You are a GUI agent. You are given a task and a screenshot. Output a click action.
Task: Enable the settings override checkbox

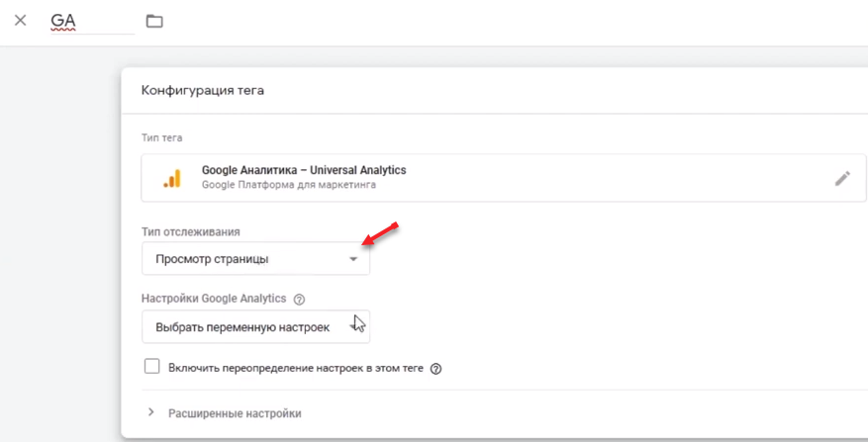[151, 367]
